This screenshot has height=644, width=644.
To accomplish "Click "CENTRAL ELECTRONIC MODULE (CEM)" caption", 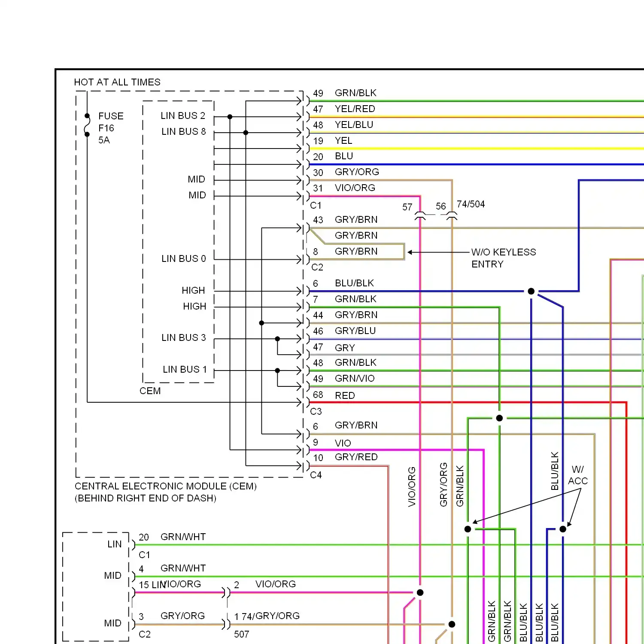I will (166, 486).
